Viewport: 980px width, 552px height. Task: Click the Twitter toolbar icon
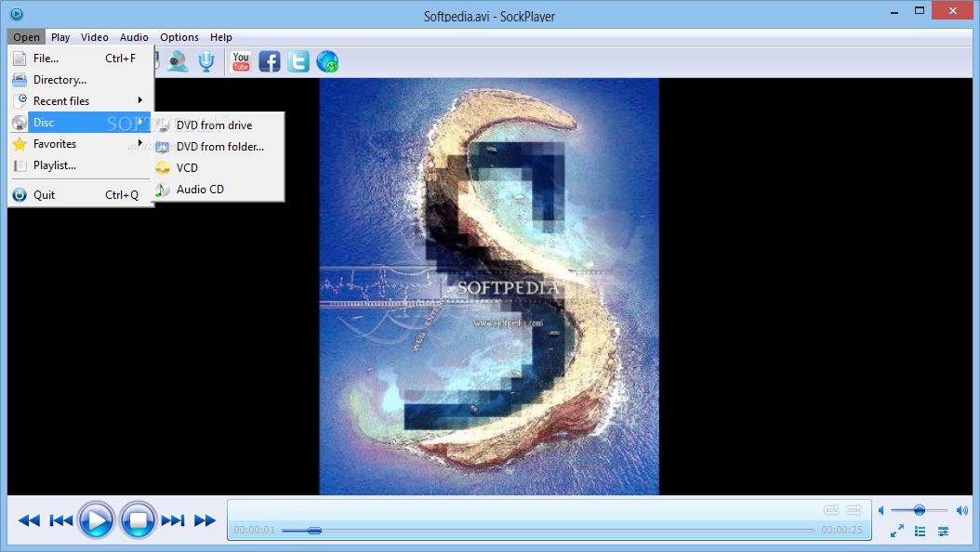click(x=298, y=61)
